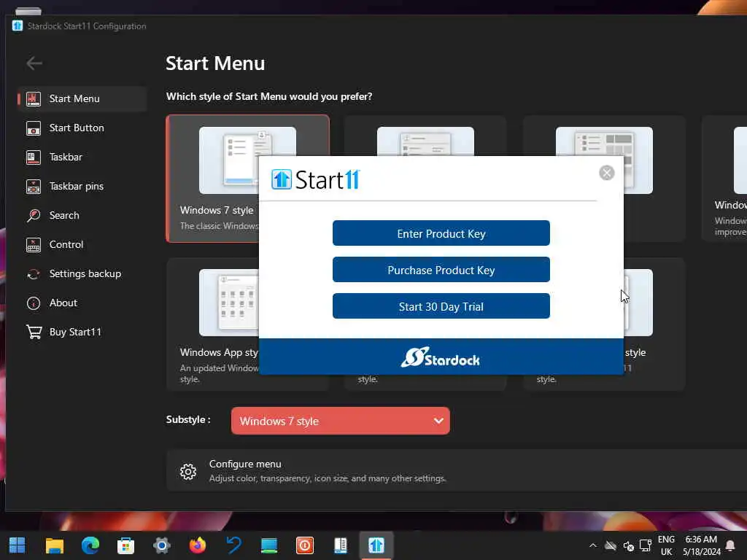Click the Start11 taskbar icon
Image resolution: width=747 pixels, height=560 pixels.
point(376,545)
